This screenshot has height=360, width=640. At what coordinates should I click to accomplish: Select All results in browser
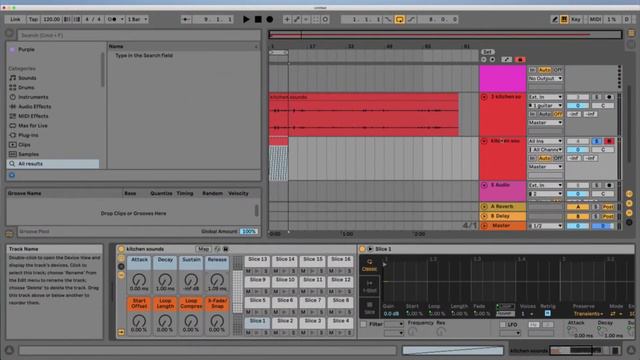(53, 164)
